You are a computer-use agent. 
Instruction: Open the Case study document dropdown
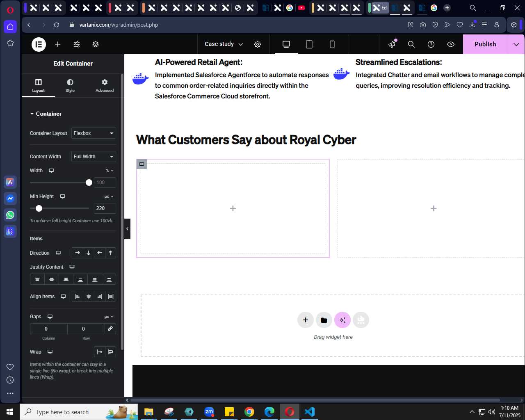click(224, 44)
